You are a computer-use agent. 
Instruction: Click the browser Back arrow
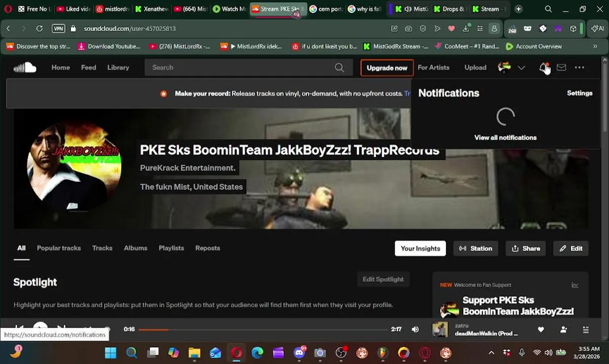(x=8, y=29)
